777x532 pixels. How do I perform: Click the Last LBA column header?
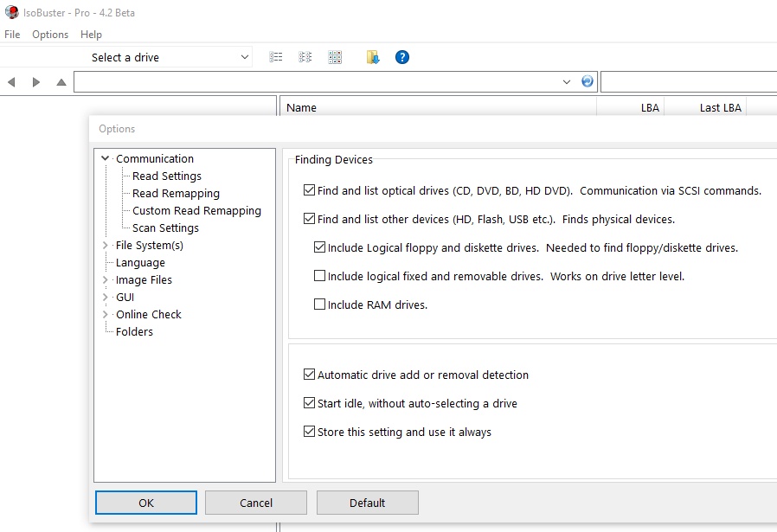(706, 107)
